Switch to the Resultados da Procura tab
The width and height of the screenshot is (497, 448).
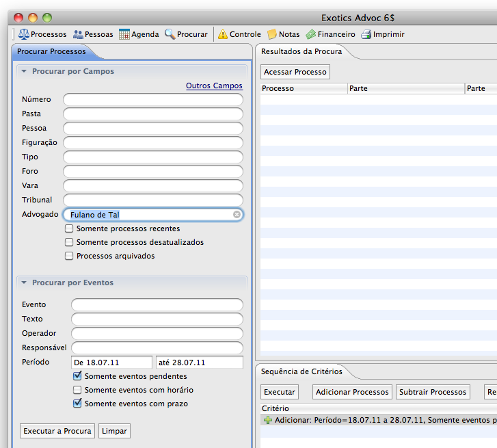pos(301,51)
